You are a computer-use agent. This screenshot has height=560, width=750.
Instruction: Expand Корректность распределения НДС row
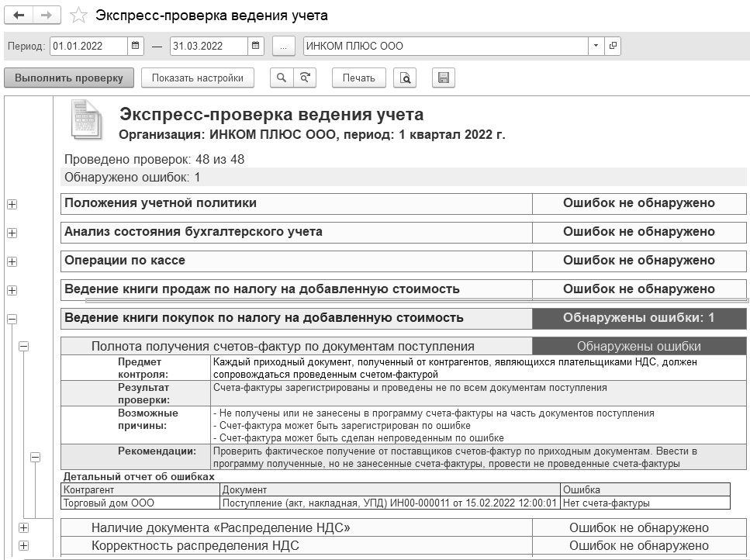pyautogui.click(x=23, y=546)
